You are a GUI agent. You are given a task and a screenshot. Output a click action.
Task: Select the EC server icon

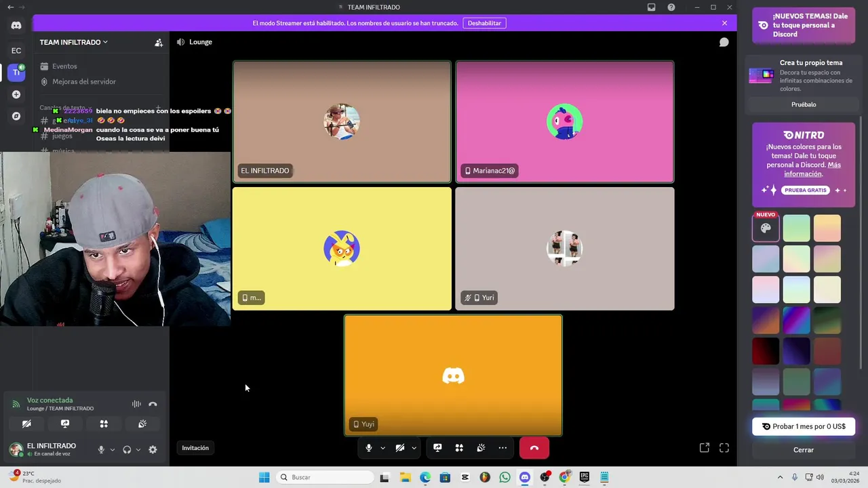[16, 50]
